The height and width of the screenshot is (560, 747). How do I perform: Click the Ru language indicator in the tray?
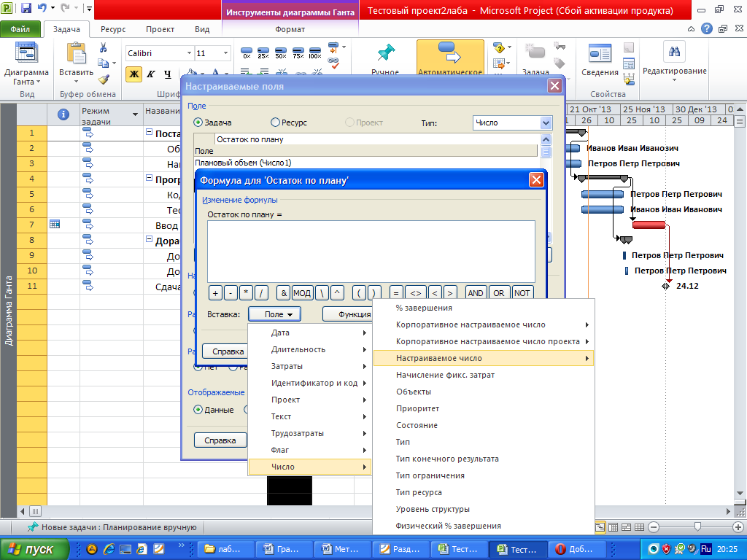coord(705,549)
